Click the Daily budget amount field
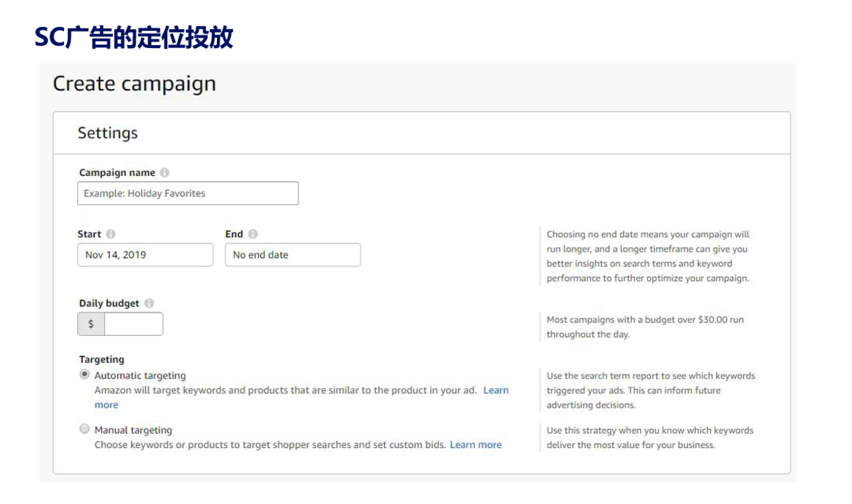This screenshot has height=504, width=852. [133, 323]
